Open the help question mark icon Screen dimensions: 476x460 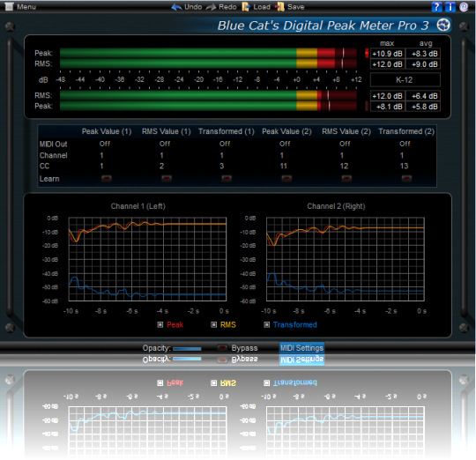coord(436,7)
